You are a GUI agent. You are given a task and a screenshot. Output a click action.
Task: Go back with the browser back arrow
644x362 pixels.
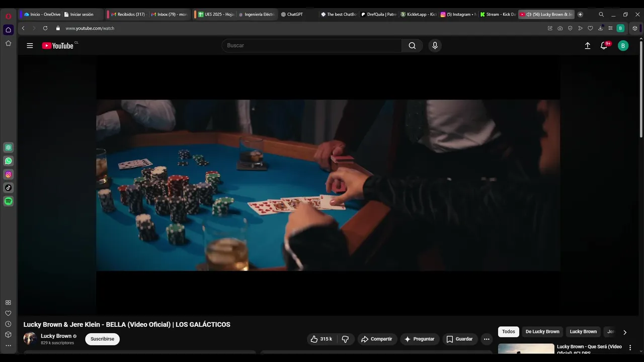point(23,28)
